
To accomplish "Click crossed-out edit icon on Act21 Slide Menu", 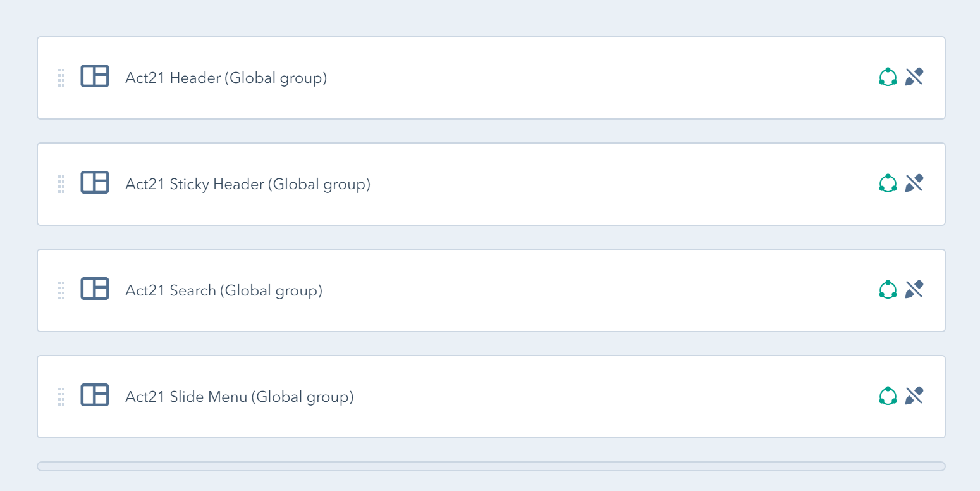I will [914, 396].
